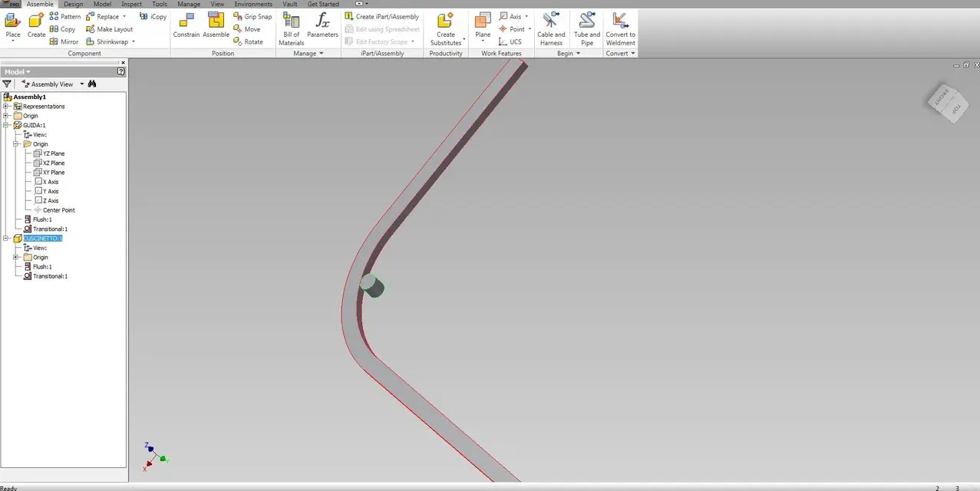Collapse the GUIDA:1 tree node
Image resolution: width=980 pixels, height=491 pixels.
[x=6, y=125]
